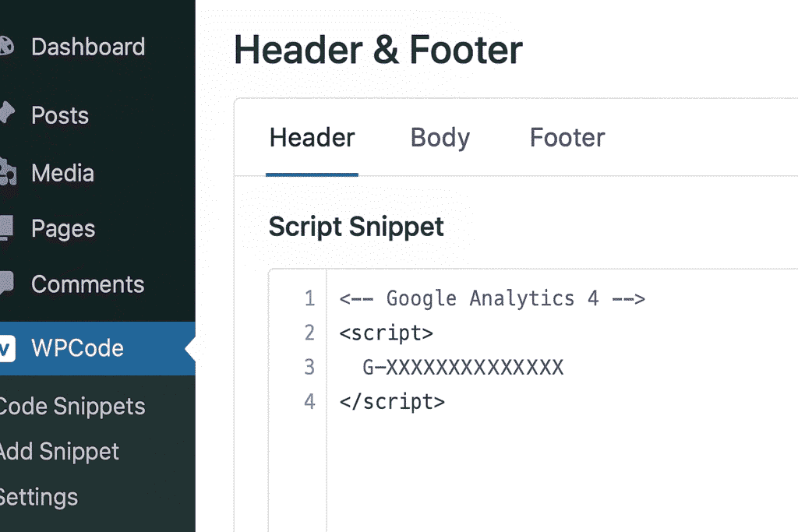This screenshot has height=532, width=798.
Task: Click the Posts pushpin icon
Action: [6, 115]
